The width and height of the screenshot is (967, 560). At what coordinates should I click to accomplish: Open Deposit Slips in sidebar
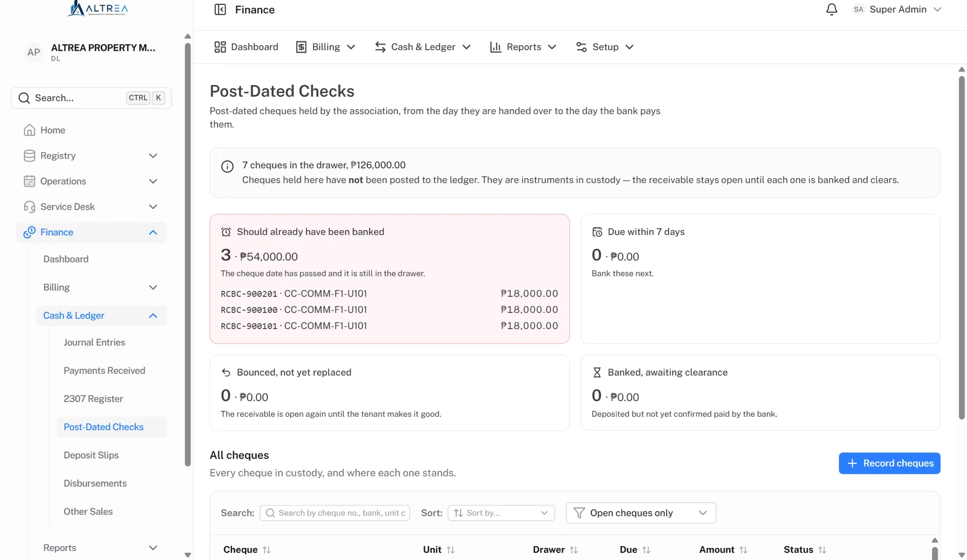(91, 455)
